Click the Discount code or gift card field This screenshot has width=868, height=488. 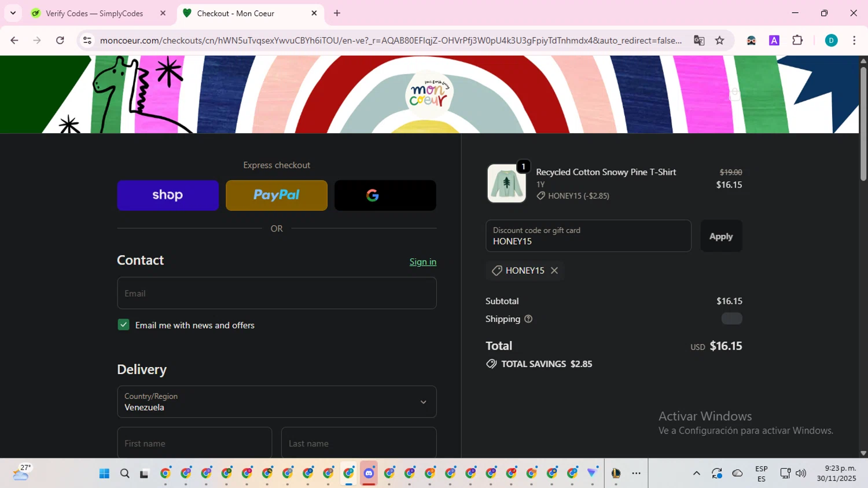pyautogui.click(x=589, y=236)
